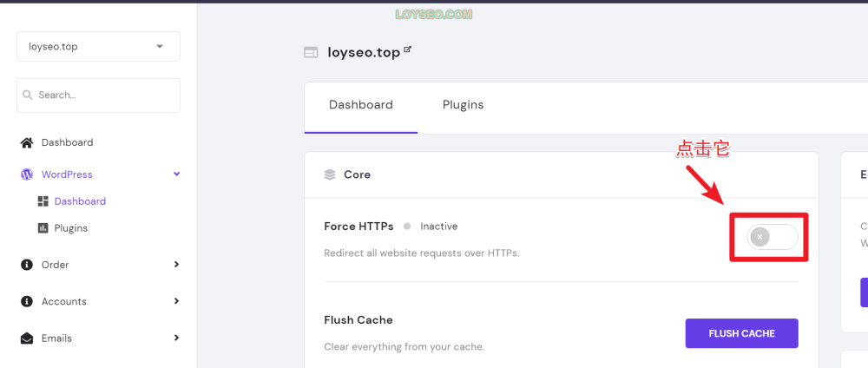Open the loyseo.top domain dropdown
This screenshot has height=368, width=868.
pyautogui.click(x=99, y=47)
